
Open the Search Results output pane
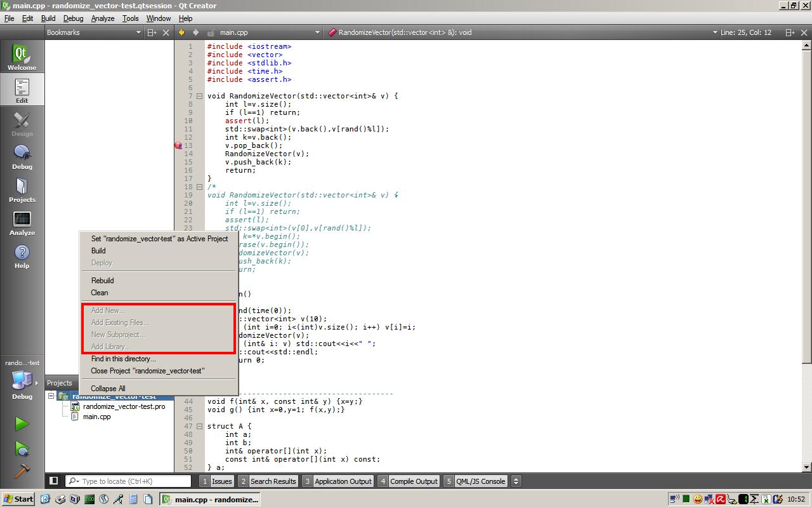pyautogui.click(x=267, y=481)
